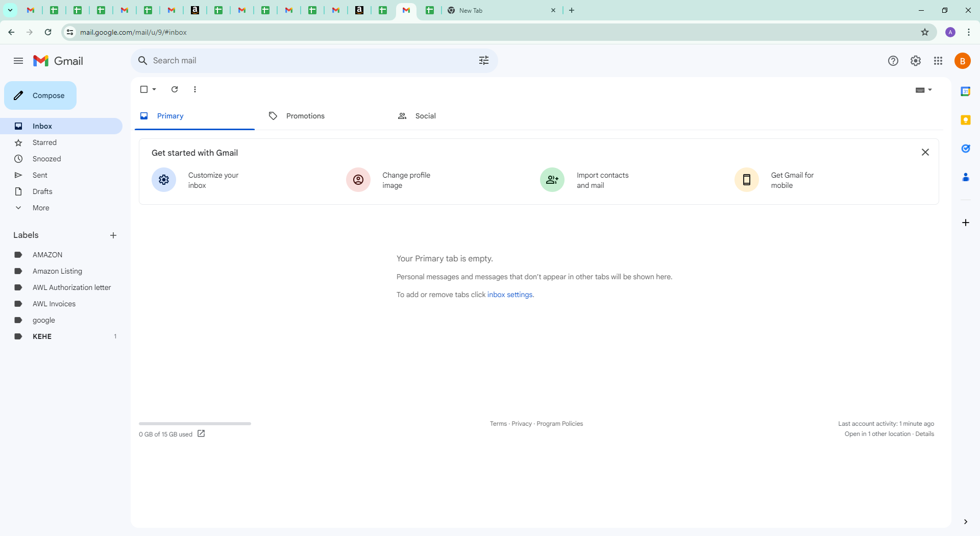980x536 pixels.
Task: Open the More options three-dot menu in mail toolbar
Action: pyautogui.click(x=195, y=89)
